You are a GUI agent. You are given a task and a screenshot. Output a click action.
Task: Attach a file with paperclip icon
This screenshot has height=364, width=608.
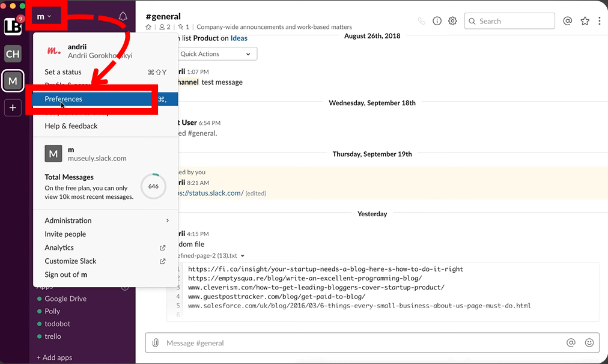(x=156, y=342)
